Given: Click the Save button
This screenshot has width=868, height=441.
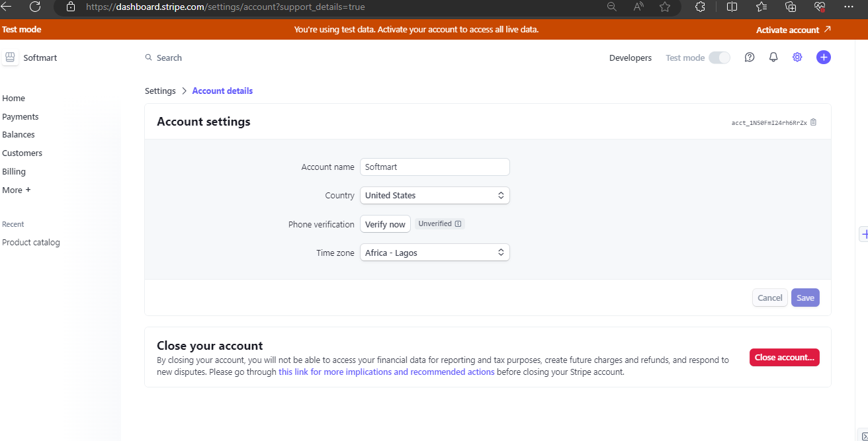Looking at the screenshot, I should pos(805,298).
